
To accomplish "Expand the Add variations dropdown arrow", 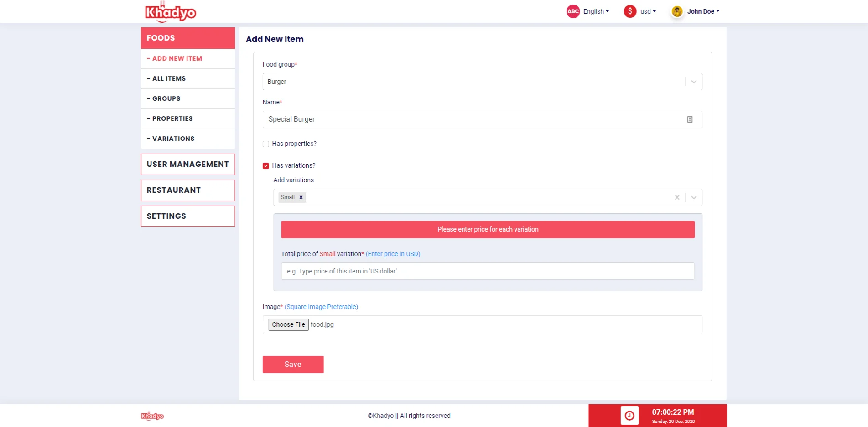I will point(694,197).
